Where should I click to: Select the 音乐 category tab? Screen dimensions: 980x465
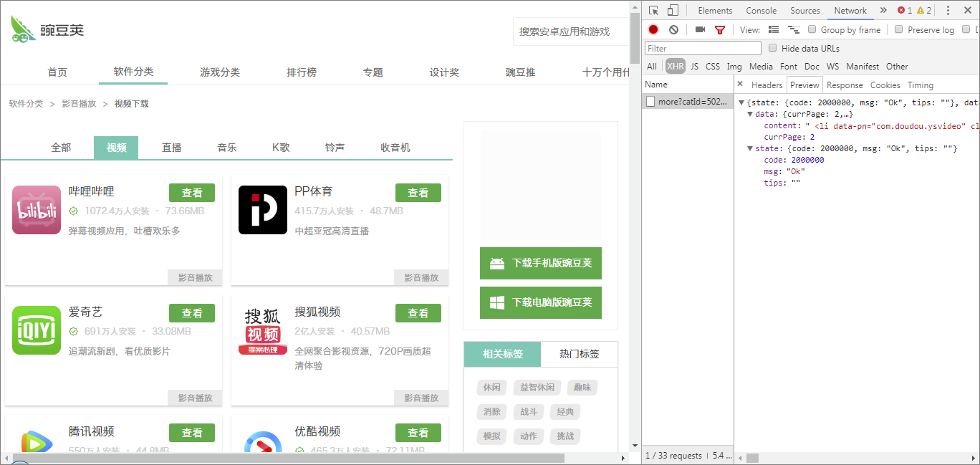[227, 148]
